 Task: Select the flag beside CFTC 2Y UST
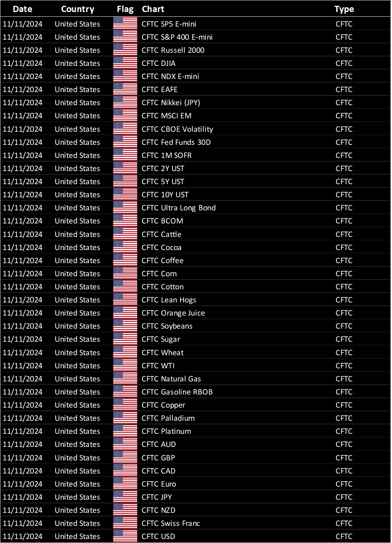[x=125, y=168]
